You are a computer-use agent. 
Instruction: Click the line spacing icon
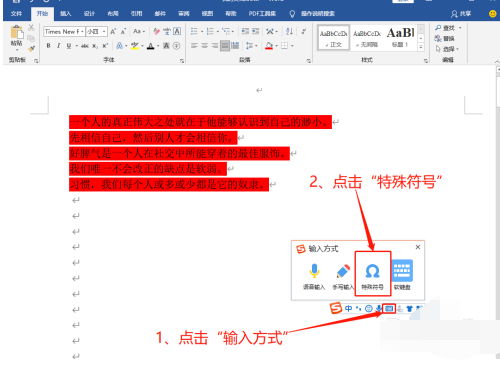click(249, 46)
